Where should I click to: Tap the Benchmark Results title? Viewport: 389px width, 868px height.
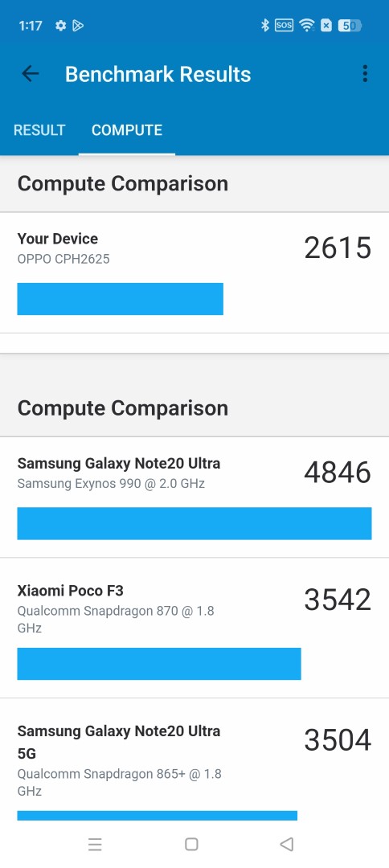pyautogui.click(x=158, y=74)
